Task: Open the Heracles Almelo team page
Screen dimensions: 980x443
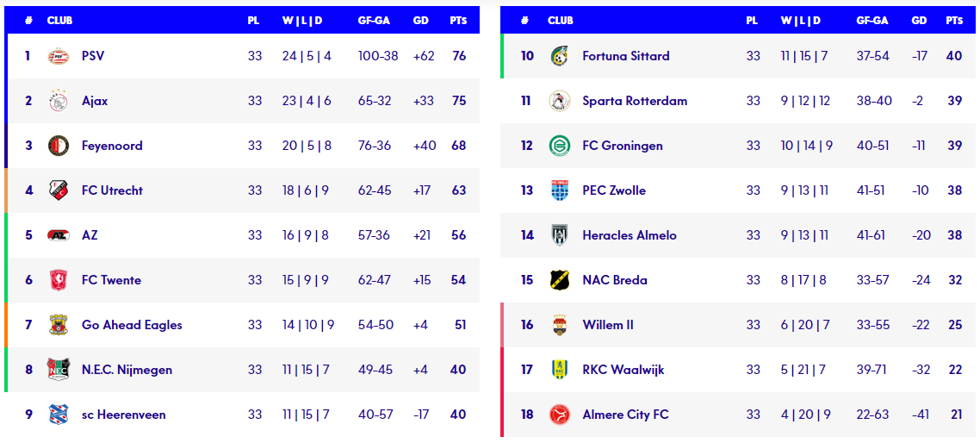Action: click(x=630, y=235)
